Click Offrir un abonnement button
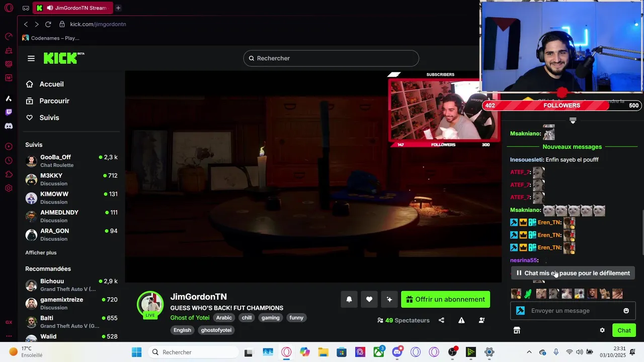Image resolution: width=644 pixels, height=362 pixels. click(445, 299)
